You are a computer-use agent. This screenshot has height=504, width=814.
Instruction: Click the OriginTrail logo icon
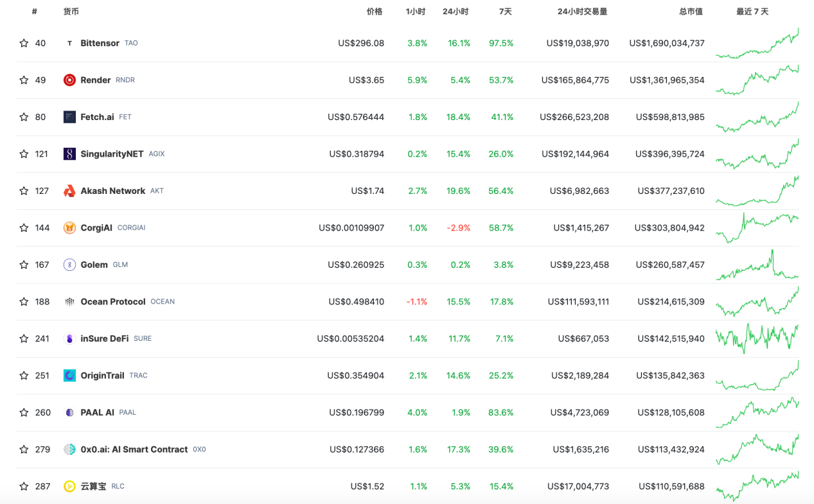click(x=69, y=376)
